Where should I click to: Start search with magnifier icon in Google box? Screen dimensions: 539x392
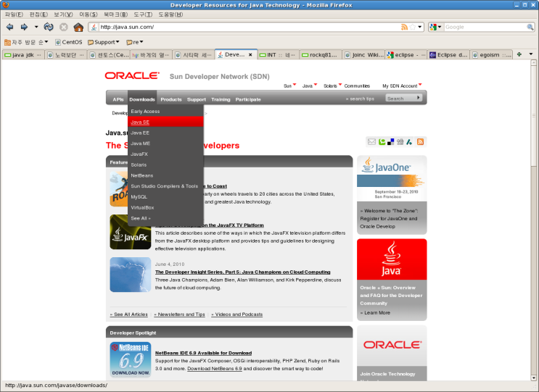tap(530, 27)
